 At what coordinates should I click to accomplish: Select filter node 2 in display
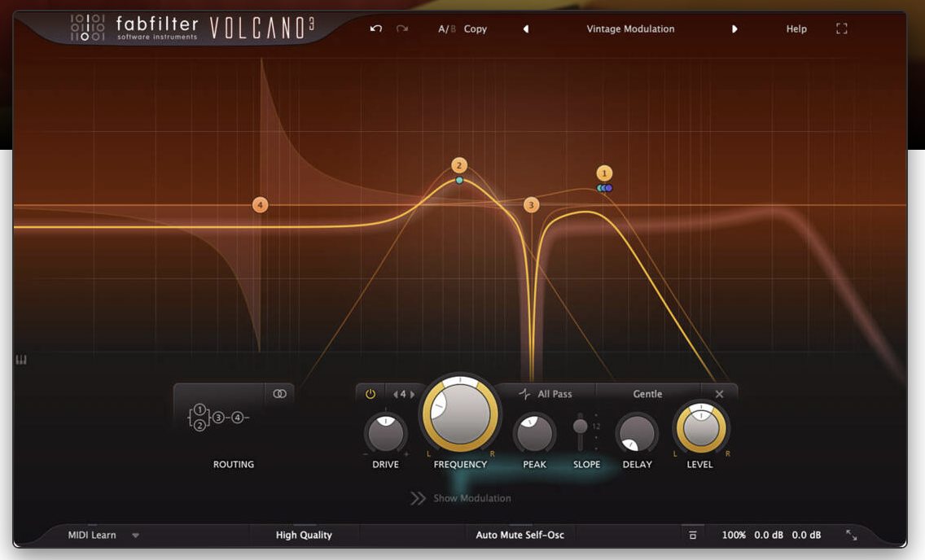pos(459,166)
